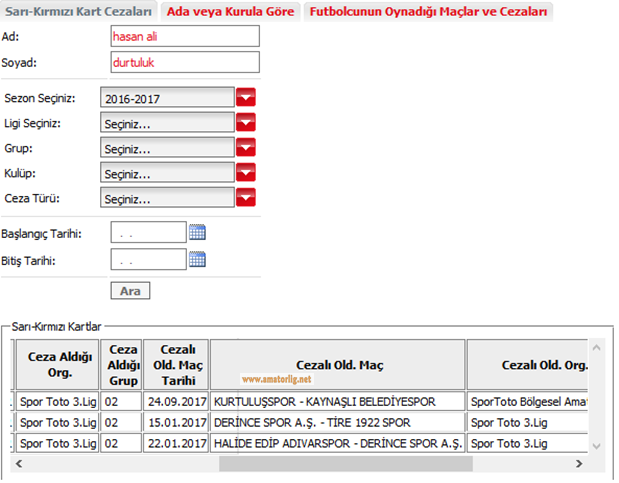Click the Cezalı Old. Maç column header
The image size is (619, 483).
(337, 364)
